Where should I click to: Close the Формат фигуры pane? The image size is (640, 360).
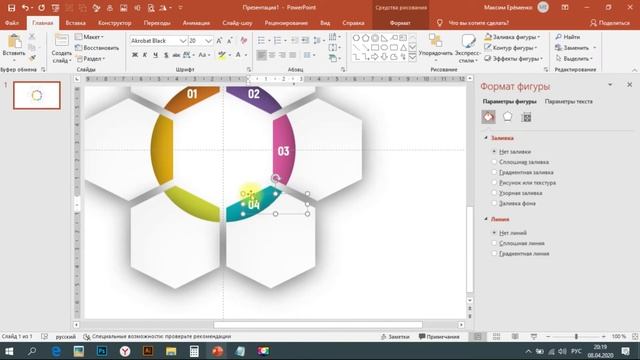pyautogui.click(x=629, y=84)
